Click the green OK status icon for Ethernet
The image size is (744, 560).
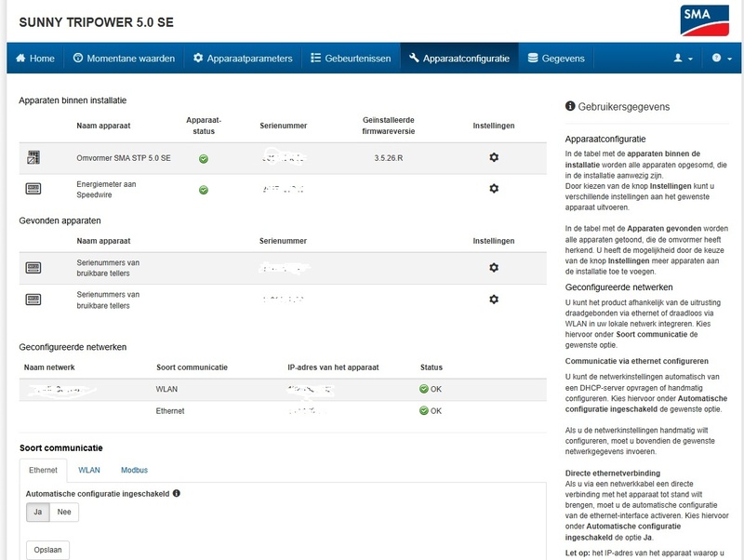point(424,410)
